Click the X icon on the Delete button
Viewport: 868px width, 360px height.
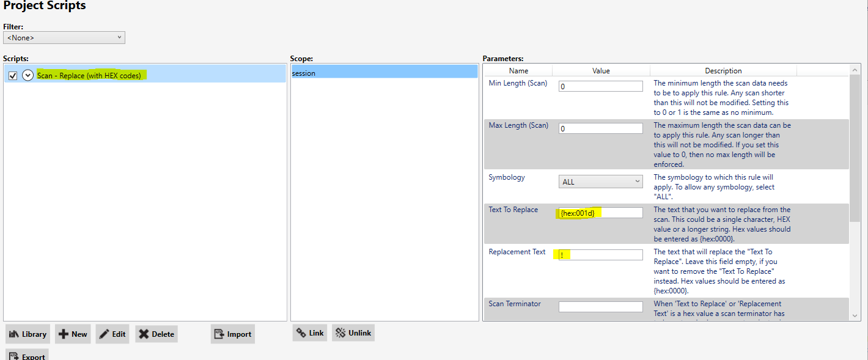pos(145,334)
